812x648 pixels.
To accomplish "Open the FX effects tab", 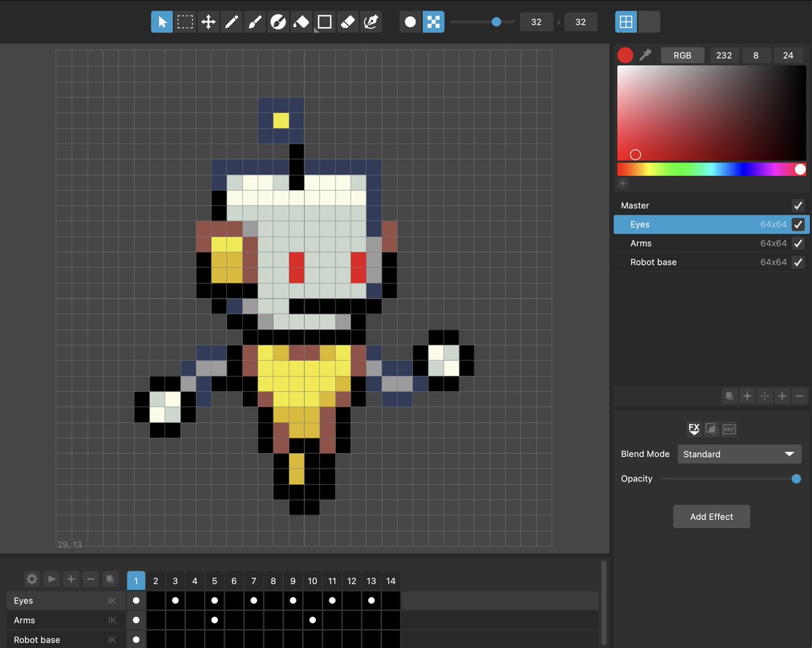I will coord(694,429).
